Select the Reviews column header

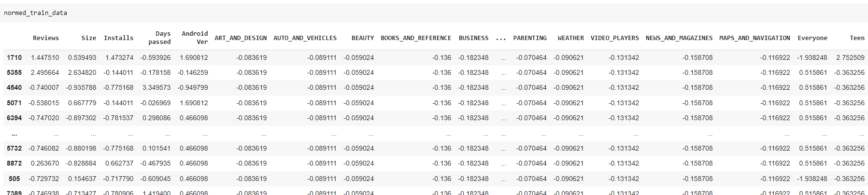click(x=46, y=38)
